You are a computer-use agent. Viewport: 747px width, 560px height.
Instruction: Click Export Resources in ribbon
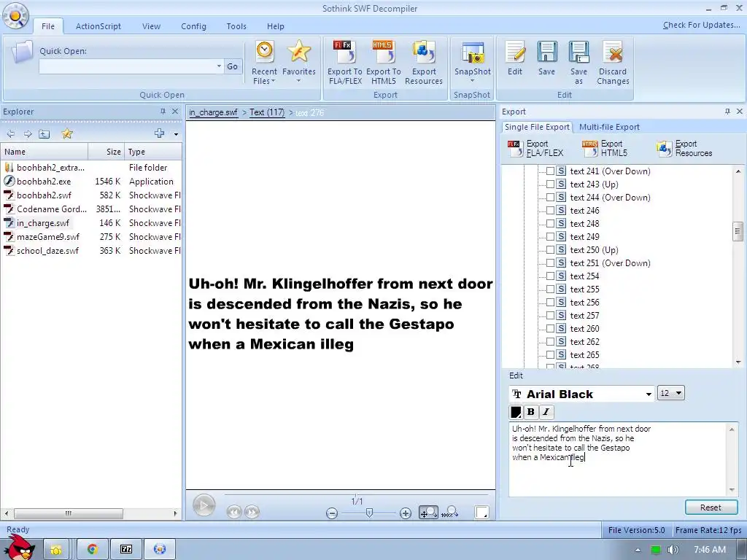coord(424,63)
